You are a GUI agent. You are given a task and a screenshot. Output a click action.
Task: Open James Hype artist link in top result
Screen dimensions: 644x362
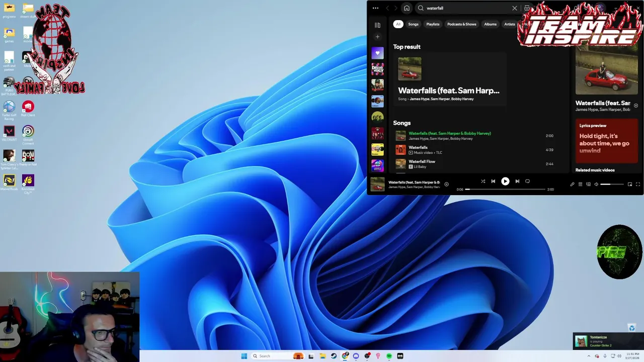tap(419, 99)
